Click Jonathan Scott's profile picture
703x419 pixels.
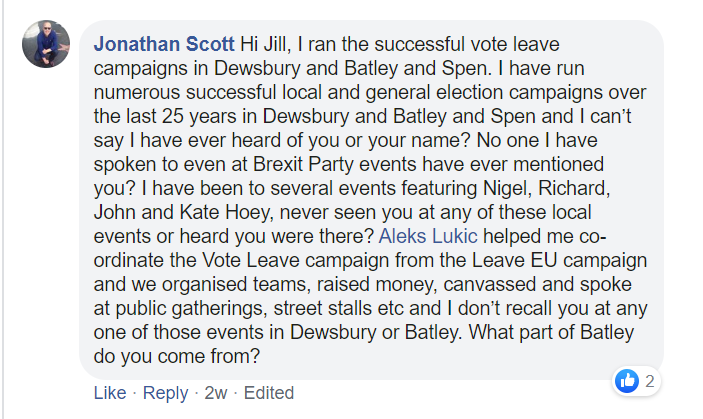coord(46,44)
